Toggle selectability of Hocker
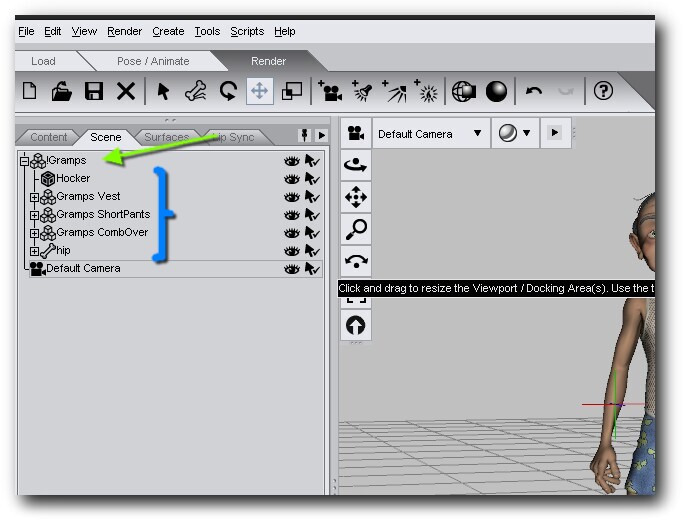Screen dimensions: 684x524 coord(312,179)
